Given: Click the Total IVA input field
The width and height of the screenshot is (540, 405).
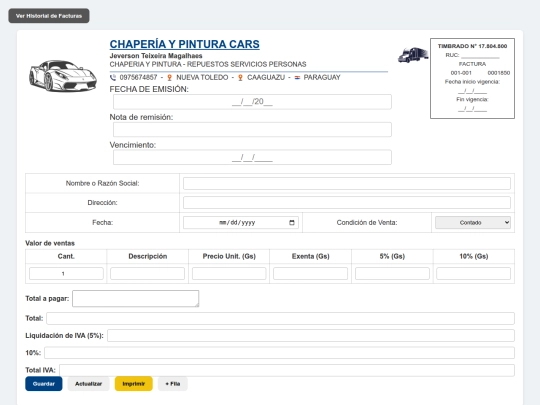Looking at the screenshot, I should [287, 370].
